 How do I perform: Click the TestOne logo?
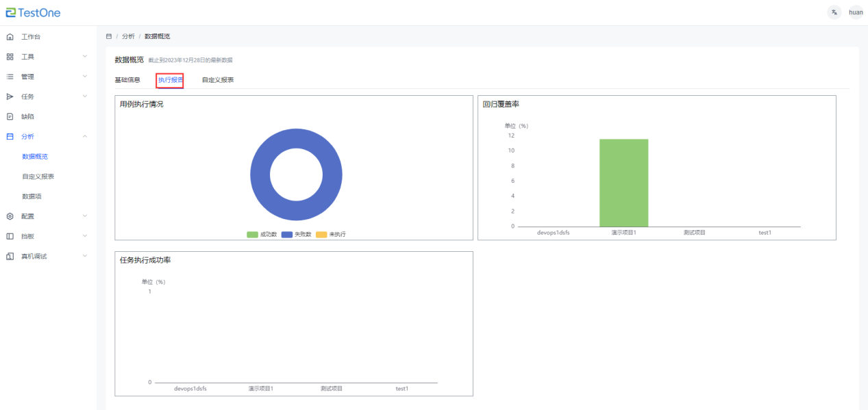[x=33, y=12]
